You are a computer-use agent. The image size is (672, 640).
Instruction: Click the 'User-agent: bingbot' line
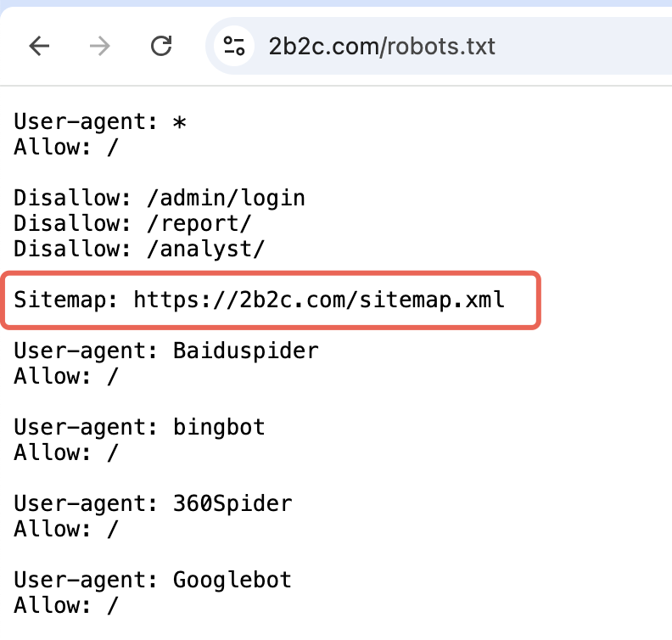tap(139, 427)
